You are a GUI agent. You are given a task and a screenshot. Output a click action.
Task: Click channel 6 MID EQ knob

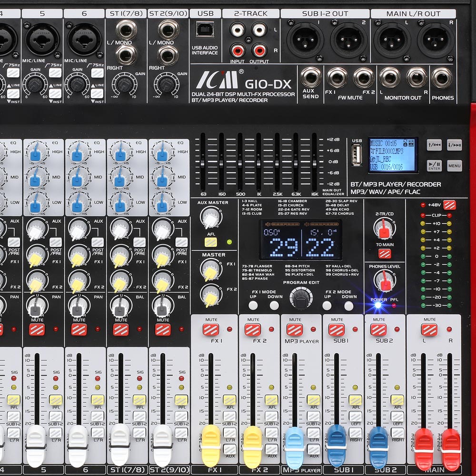click(x=79, y=177)
